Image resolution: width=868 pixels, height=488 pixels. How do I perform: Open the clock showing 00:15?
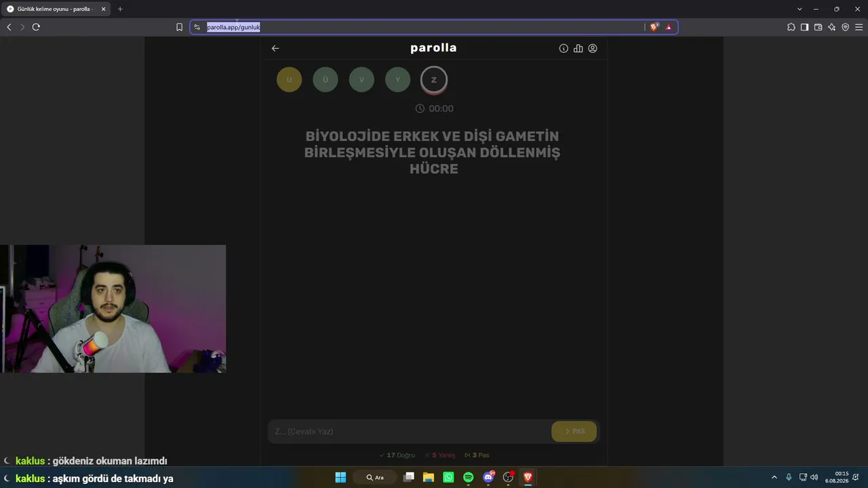click(837, 477)
